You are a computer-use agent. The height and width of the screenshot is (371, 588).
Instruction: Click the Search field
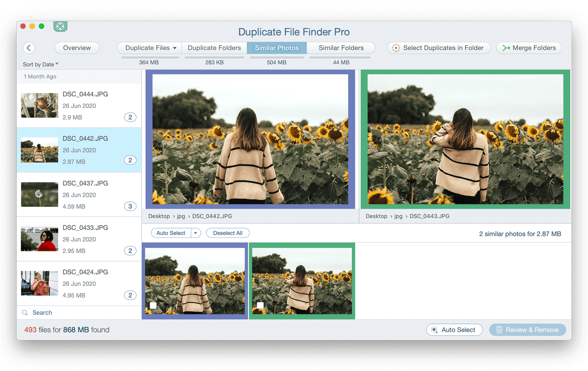point(79,313)
